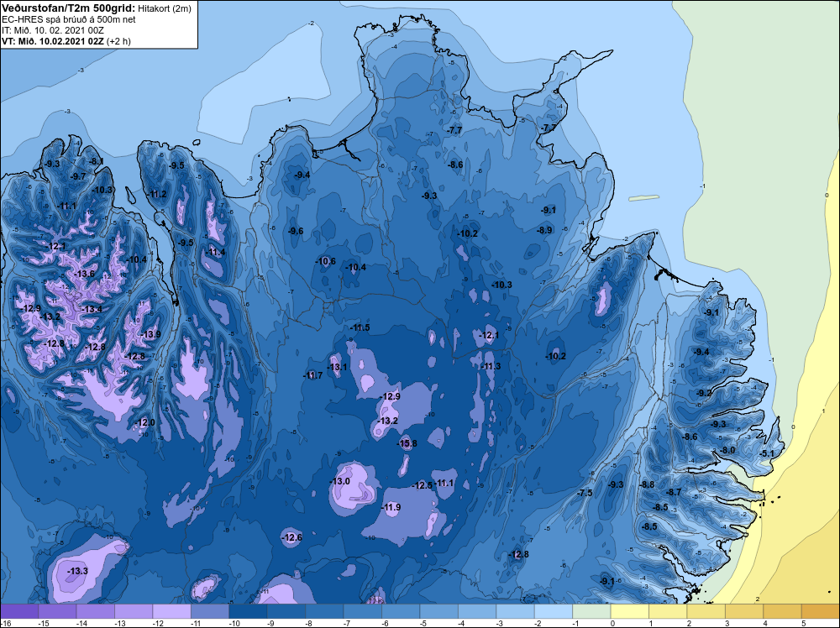Image resolution: width=840 pixels, height=628 pixels.
Task: Click the -10.6 temperature value
Action: [x=326, y=261]
